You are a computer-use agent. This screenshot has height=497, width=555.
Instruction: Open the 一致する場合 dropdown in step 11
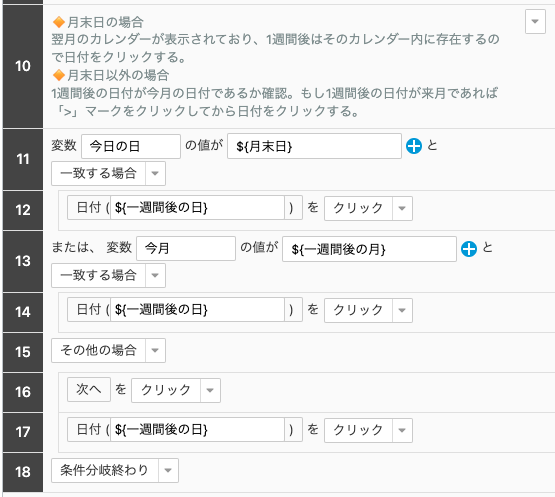click(155, 173)
